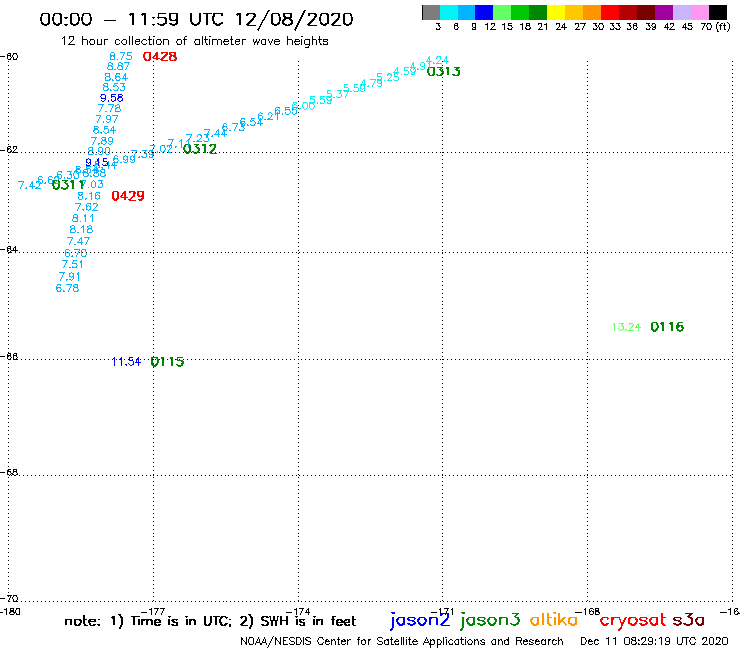Click the 70 (ft) legend scale label

715,27
